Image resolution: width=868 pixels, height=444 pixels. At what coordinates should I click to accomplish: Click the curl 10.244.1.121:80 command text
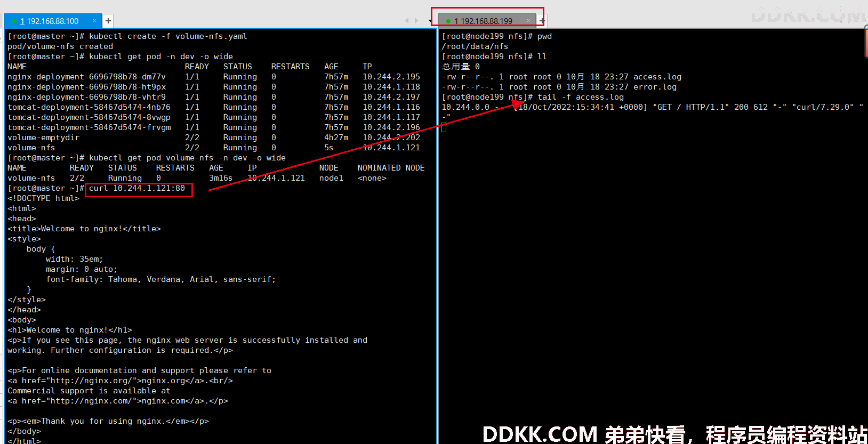137,188
